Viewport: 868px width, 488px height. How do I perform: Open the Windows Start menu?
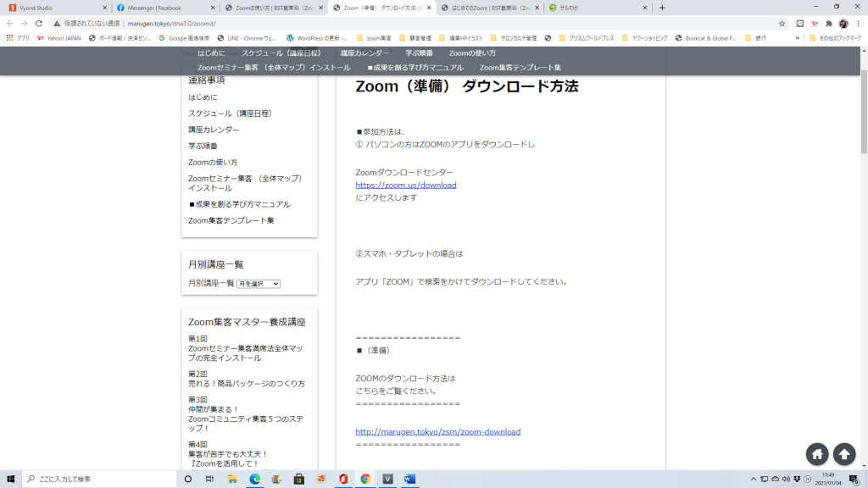pyautogui.click(x=10, y=479)
